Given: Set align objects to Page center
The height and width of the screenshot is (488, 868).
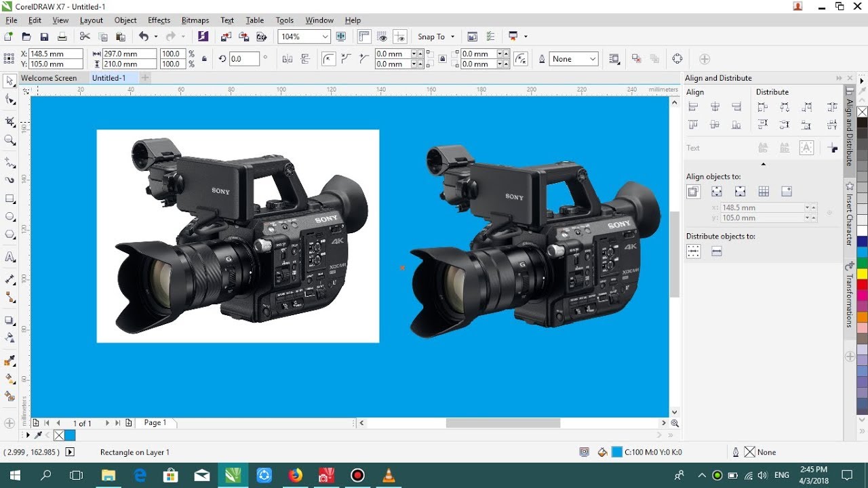Looking at the screenshot, I should (740, 192).
